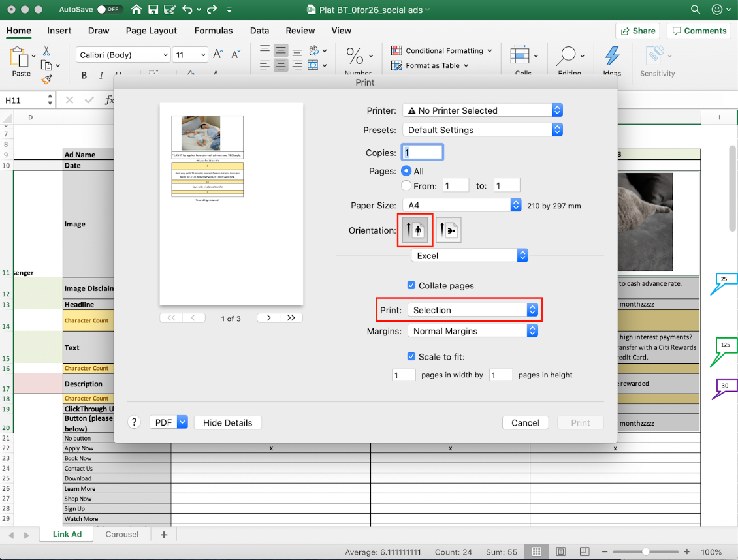Go to next page in print preview

point(268,318)
